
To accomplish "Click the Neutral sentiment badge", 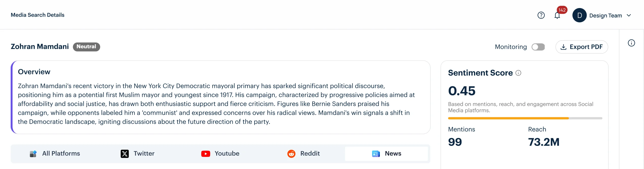I will click(86, 47).
